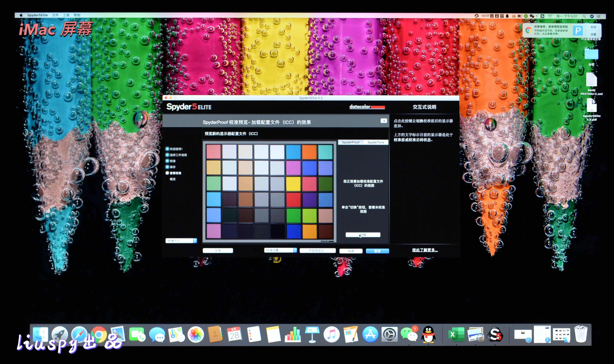Screen dimensions: 614x364
Task: Click the 切换 switch button
Action: click(363, 235)
